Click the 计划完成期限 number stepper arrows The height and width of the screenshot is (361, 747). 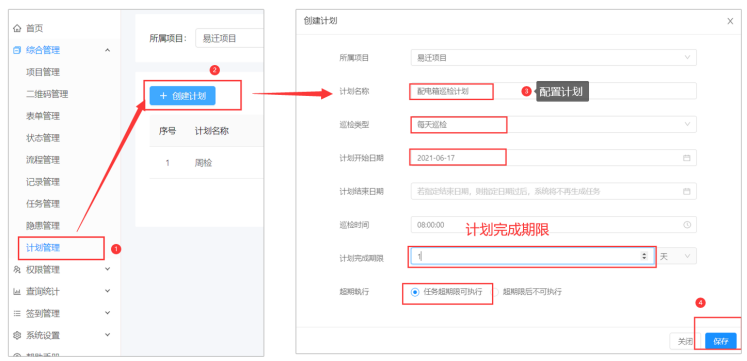644,256
